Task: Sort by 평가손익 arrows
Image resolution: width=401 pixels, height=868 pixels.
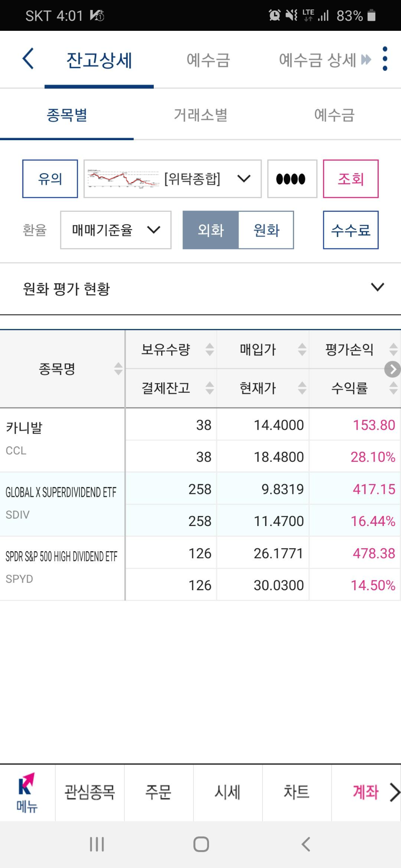Action: pyautogui.click(x=394, y=349)
